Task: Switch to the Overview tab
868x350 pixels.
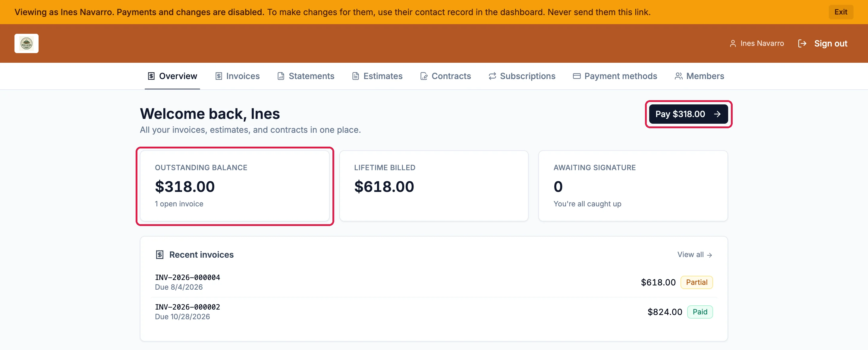Action: point(172,76)
